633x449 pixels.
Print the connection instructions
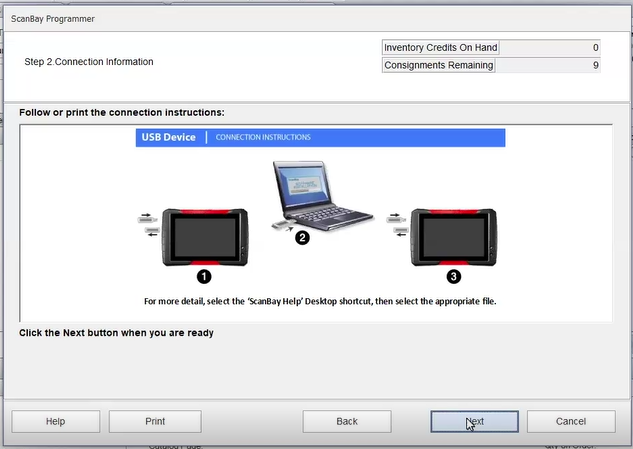tap(154, 421)
